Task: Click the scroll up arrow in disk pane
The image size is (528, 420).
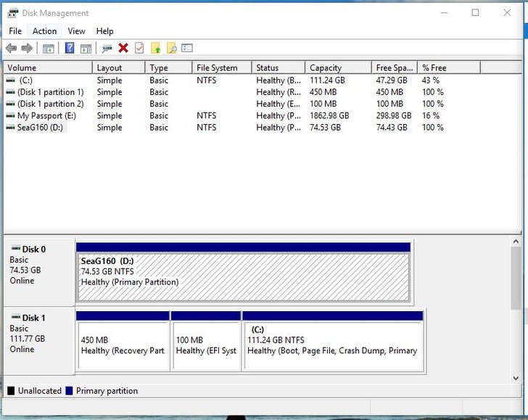Action: (516, 241)
